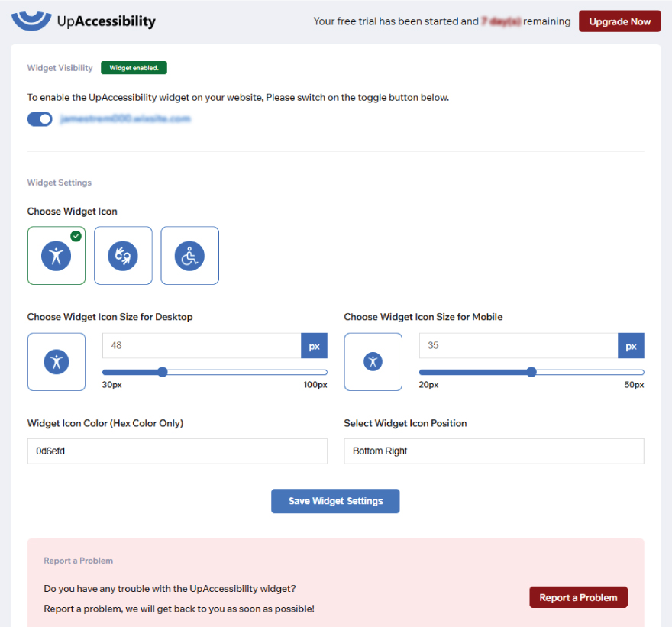Image resolution: width=672 pixels, height=627 pixels.
Task: Focus the desktop icon size input field
Action: point(202,345)
